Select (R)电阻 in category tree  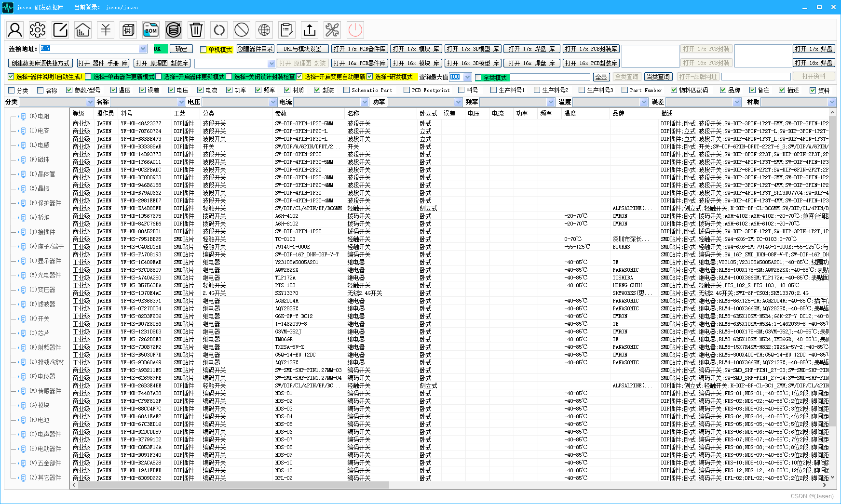pyautogui.click(x=39, y=116)
